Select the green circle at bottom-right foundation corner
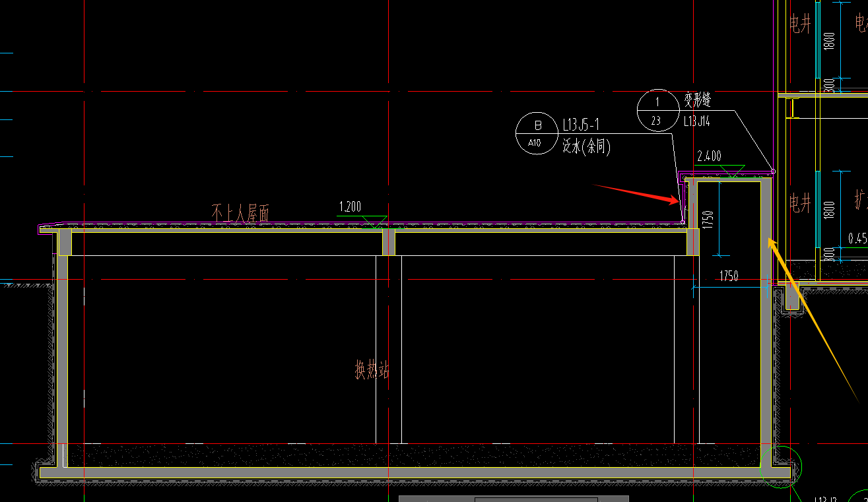868x502 pixels. click(782, 466)
